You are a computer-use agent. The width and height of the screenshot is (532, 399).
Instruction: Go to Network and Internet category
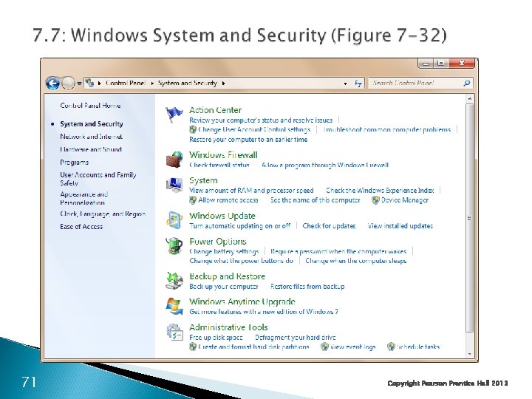[x=92, y=137]
